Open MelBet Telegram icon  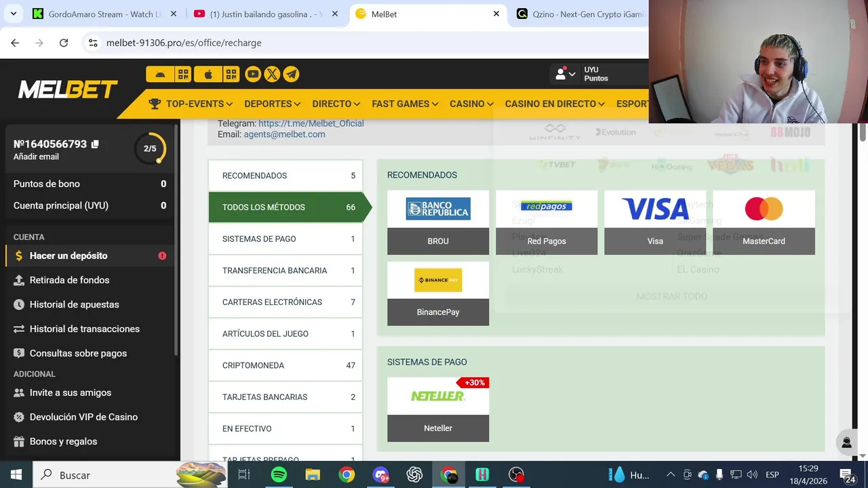click(x=291, y=74)
